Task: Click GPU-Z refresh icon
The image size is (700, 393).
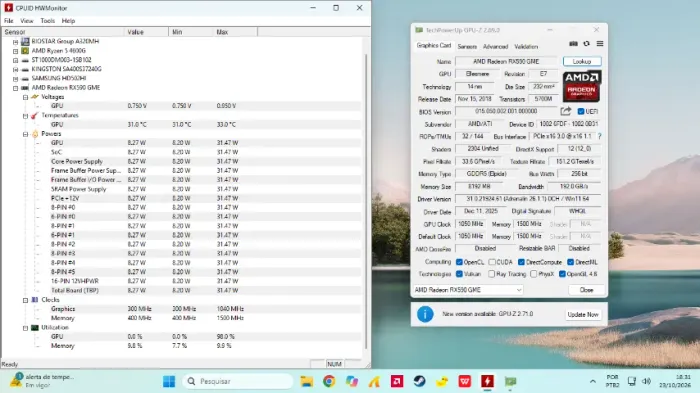Action: coord(587,44)
